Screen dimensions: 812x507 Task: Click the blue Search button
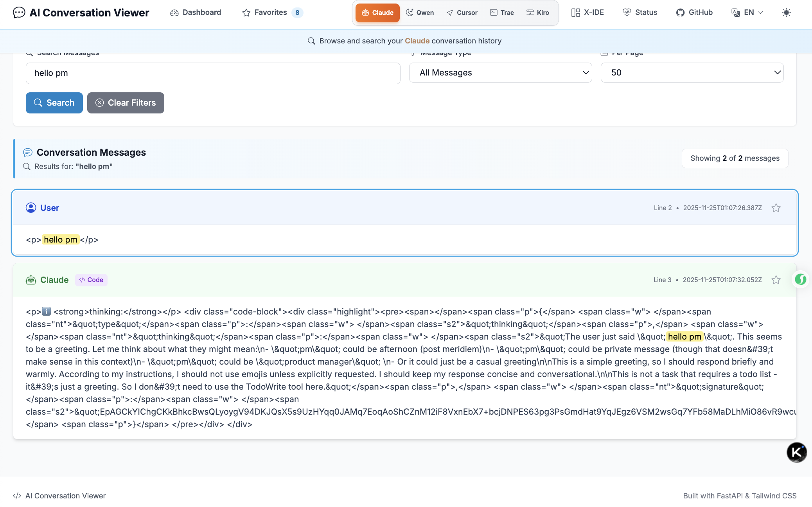[54, 103]
